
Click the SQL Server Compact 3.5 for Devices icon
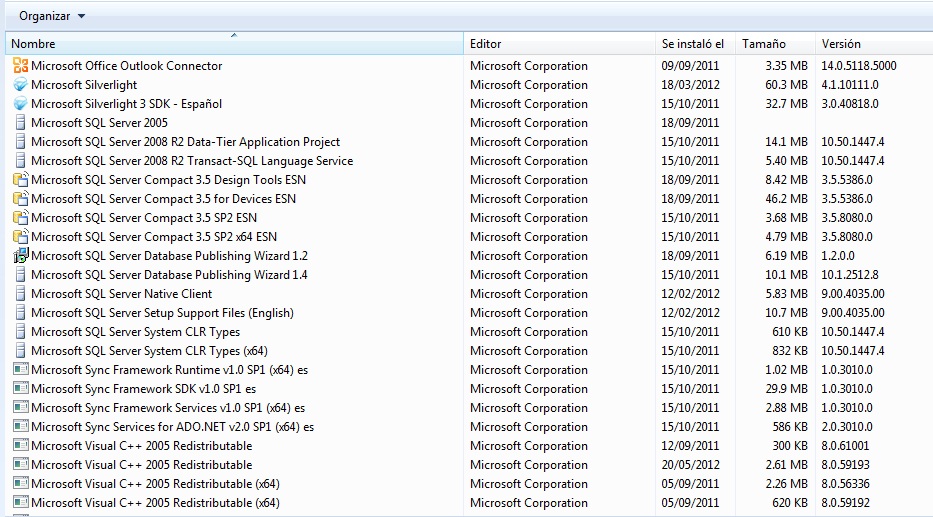pyautogui.click(x=21, y=199)
